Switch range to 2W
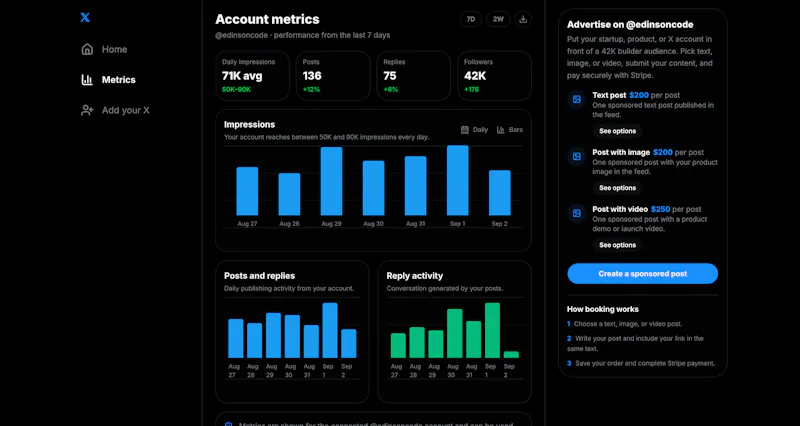800x426 pixels. [498, 19]
